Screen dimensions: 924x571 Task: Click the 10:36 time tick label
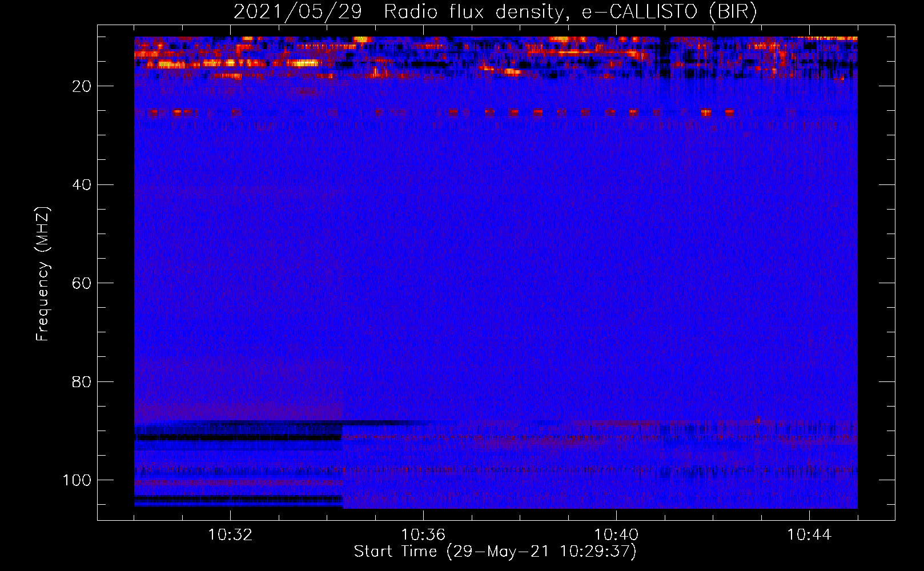[423, 535]
